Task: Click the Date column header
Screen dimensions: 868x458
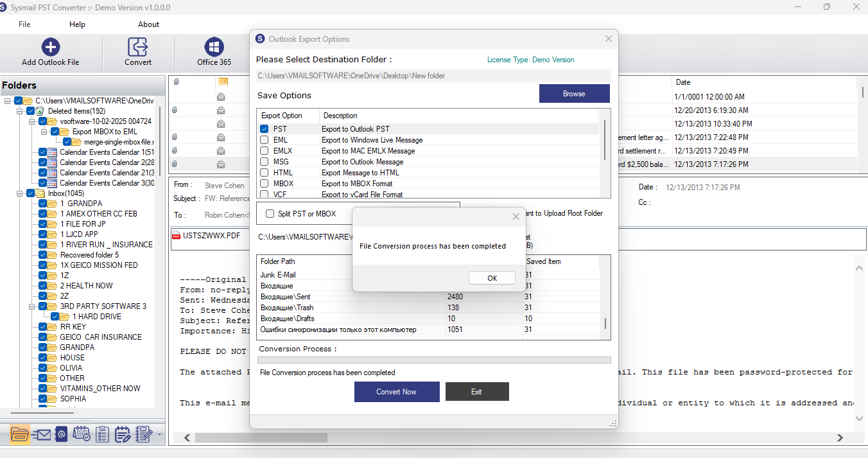Action: click(764, 82)
